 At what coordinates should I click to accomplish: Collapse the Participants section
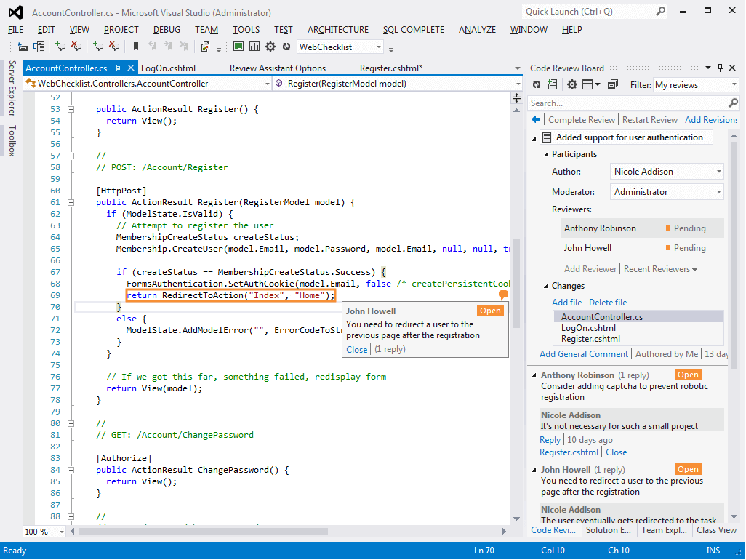pyautogui.click(x=545, y=154)
